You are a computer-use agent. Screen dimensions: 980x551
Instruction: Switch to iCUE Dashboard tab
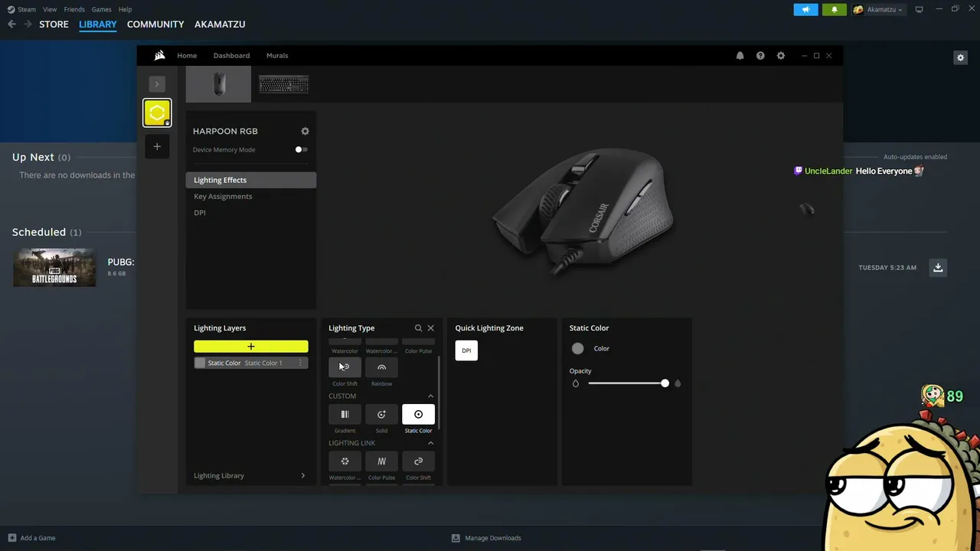pyautogui.click(x=231, y=56)
